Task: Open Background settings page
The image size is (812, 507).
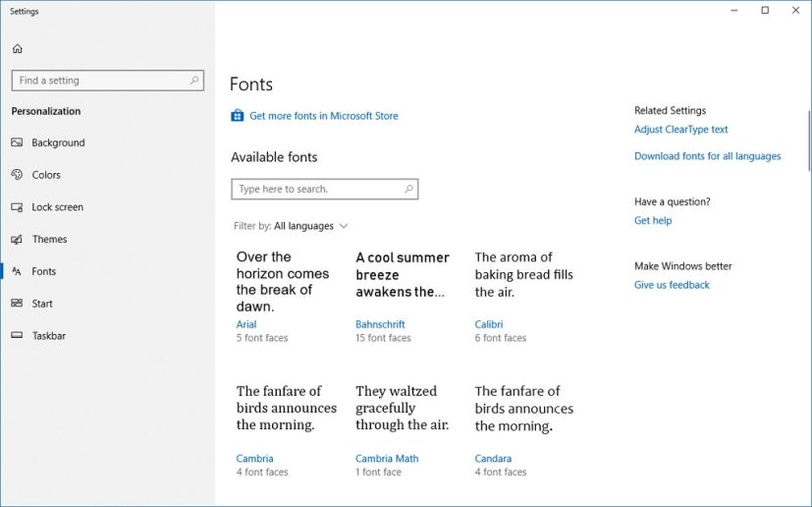Action: [58, 142]
